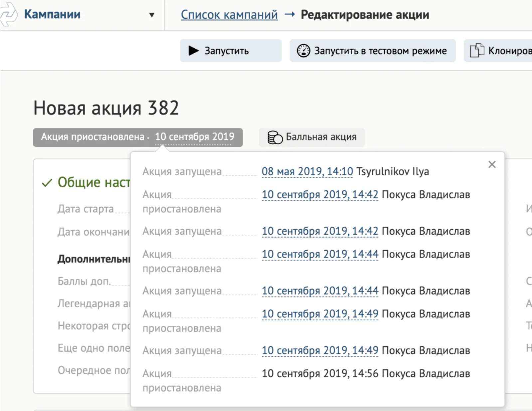
Task: Click the Некоторая строка field label
Action: click(x=94, y=326)
